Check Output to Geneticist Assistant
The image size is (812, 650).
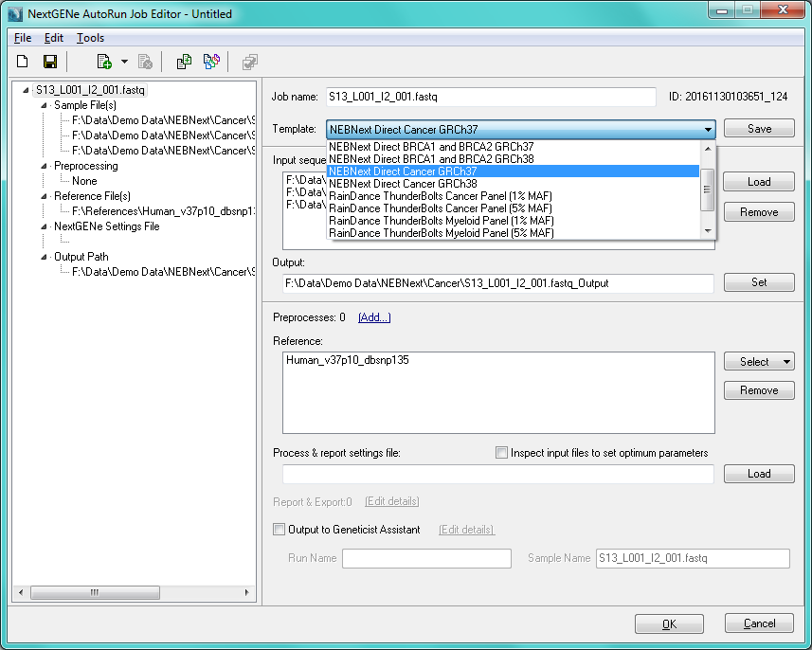[x=279, y=530]
